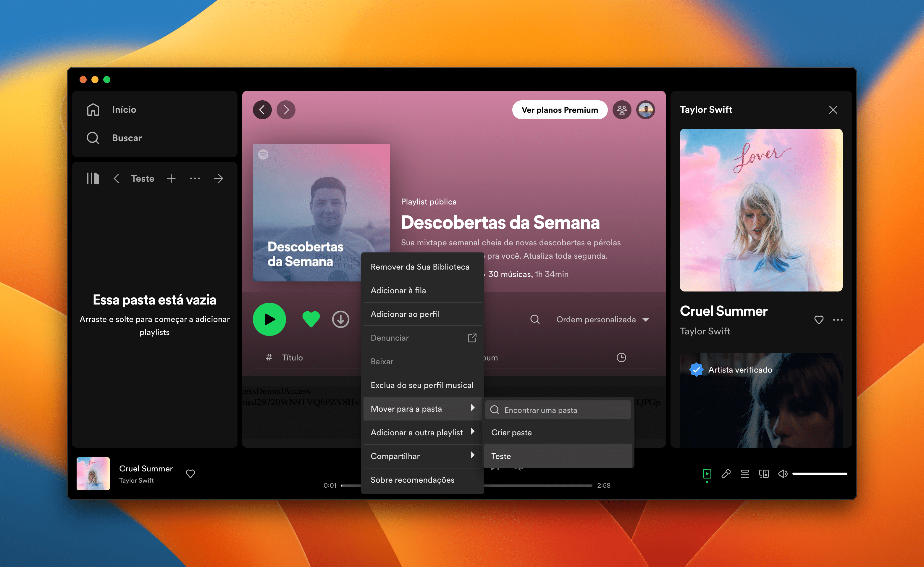This screenshot has height=567, width=924.
Task: Select the microphone lyrics icon
Action: click(x=726, y=474)
